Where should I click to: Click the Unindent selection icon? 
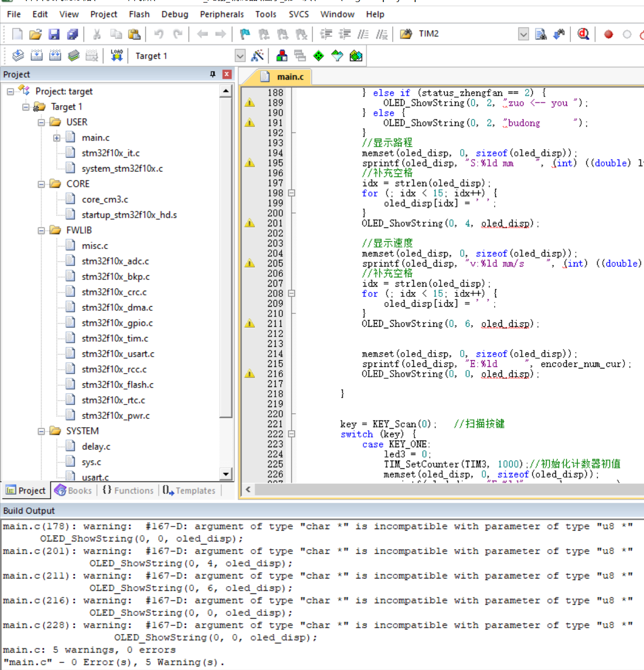(344, 34)
